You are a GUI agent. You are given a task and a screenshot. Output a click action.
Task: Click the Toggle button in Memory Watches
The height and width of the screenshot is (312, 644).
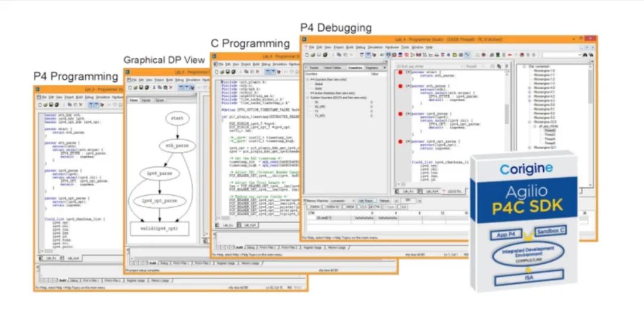(390, 207)
